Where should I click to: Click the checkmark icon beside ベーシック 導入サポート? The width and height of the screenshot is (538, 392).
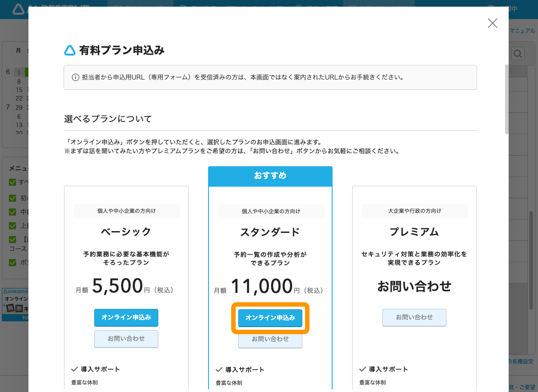click(75, 369)
